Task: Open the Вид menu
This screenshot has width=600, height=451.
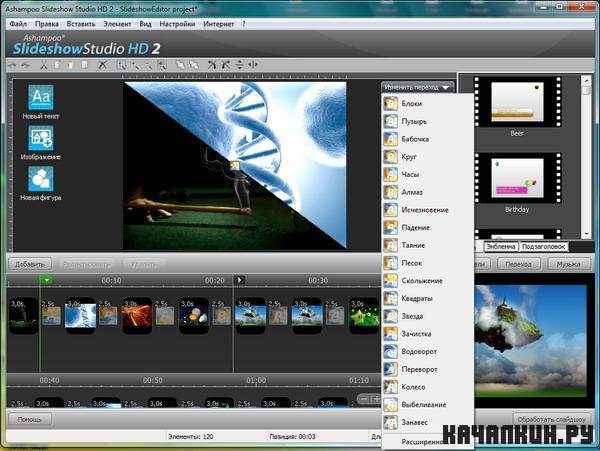Action: (145, 24)
